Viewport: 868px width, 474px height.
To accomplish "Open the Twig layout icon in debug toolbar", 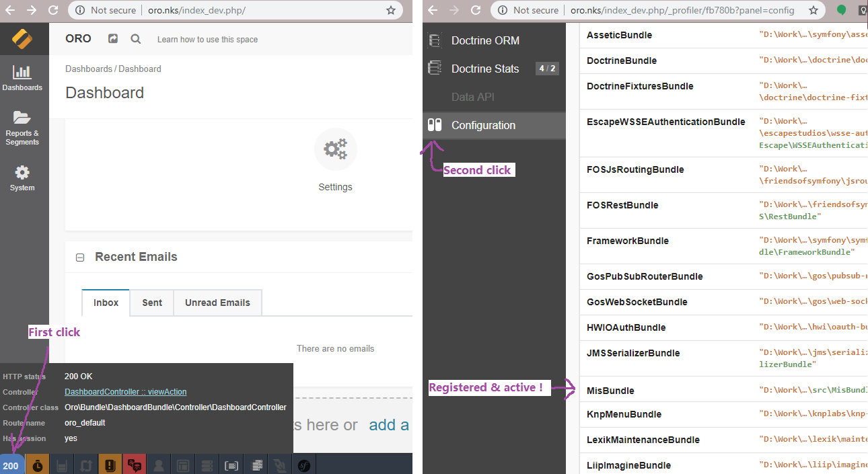I will [x=182, y=464].
